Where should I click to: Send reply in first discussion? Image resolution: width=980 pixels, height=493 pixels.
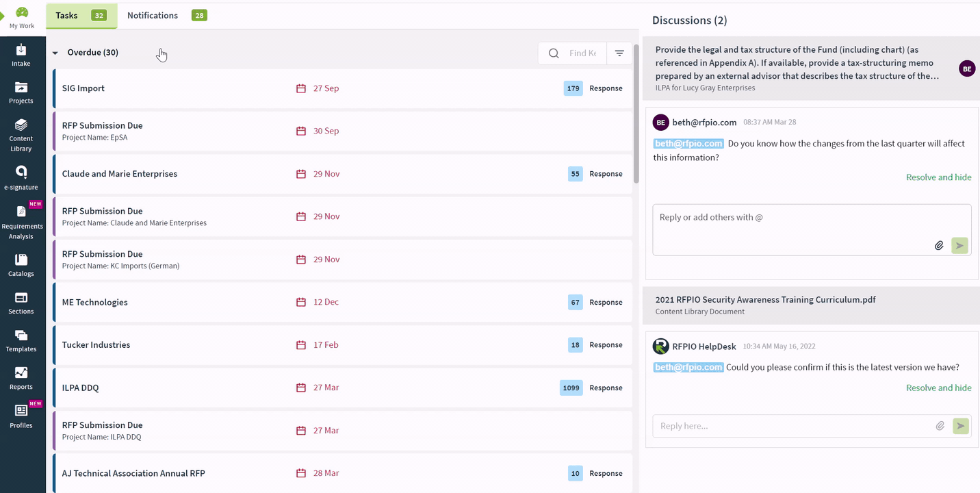(x=959, y=245)
